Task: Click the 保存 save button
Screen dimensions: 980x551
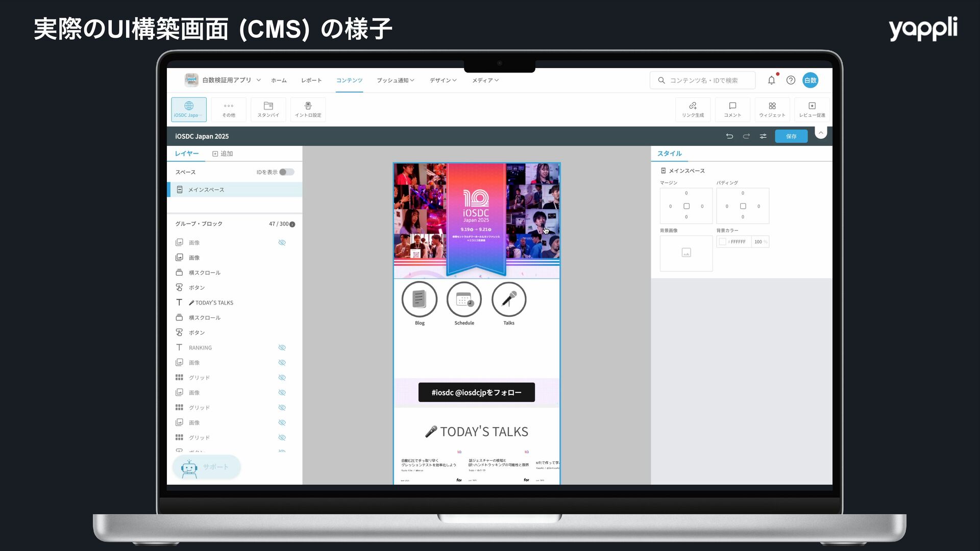Action: (791, 136)
